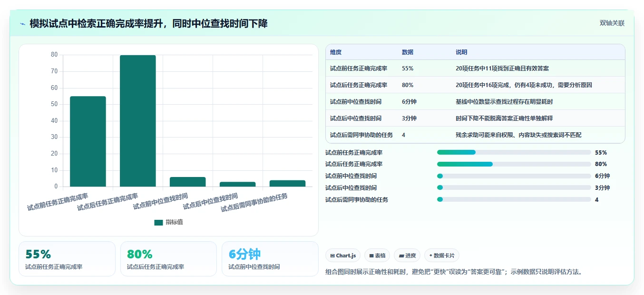Click cell 20项任务中11项找到正确且有效答案
The width and height of the screenshot is (644, 295).
(x=502, y=69)
